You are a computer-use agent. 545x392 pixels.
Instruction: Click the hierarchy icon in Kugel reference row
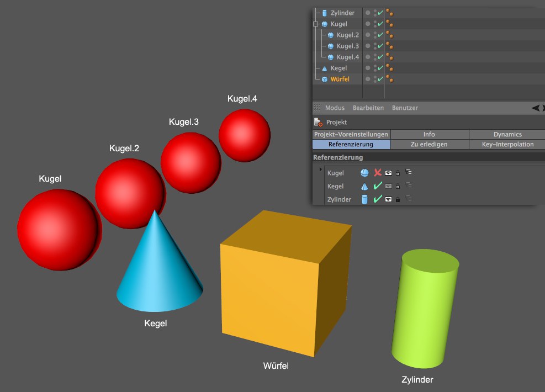point(409,173)
